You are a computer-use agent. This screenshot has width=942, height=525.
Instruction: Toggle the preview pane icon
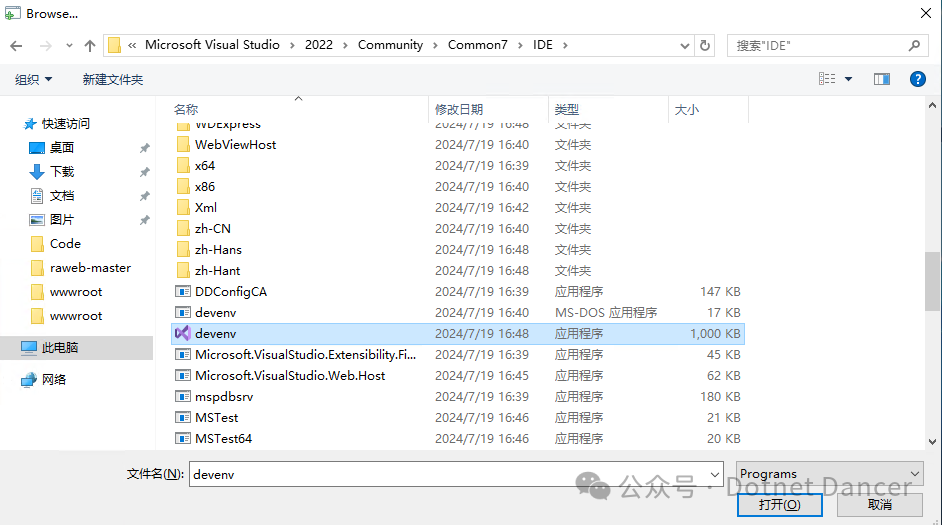point(881,79)
